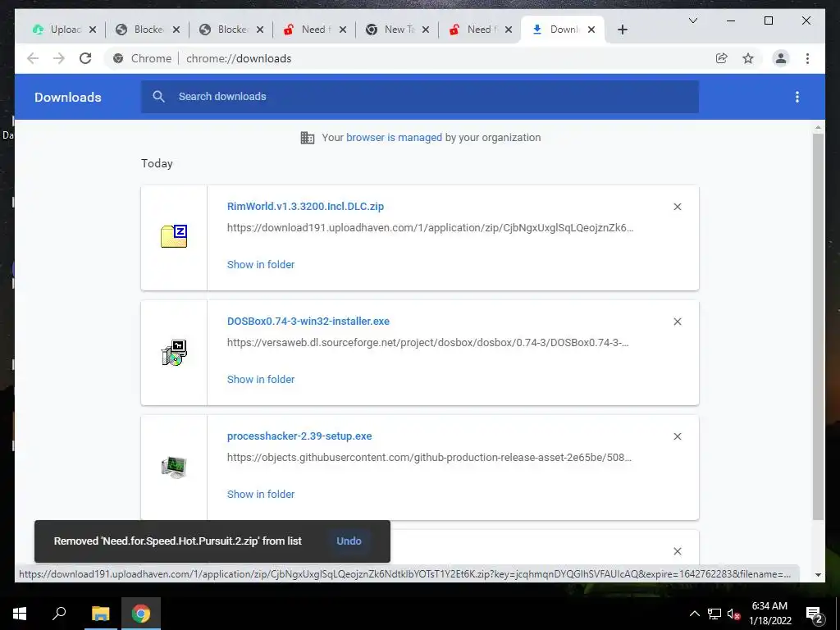Open DOSBox0.74-3-win32-installer.exe file link
Screen dimensions: 840x630
308,322
